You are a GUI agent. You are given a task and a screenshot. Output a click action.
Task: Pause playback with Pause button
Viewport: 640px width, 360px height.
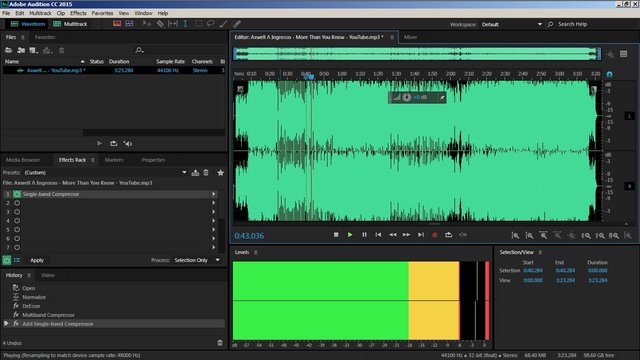[x=364, y=235]
